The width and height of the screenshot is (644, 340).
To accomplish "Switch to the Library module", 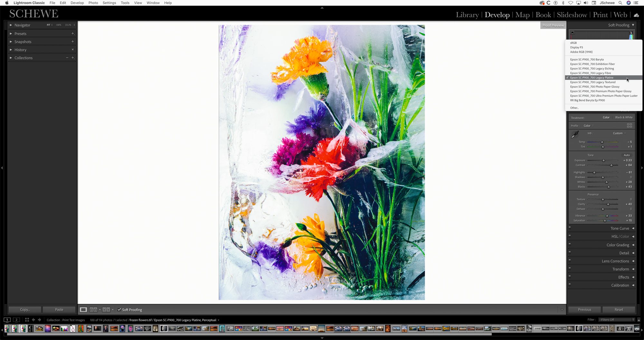I will point(467,15).
